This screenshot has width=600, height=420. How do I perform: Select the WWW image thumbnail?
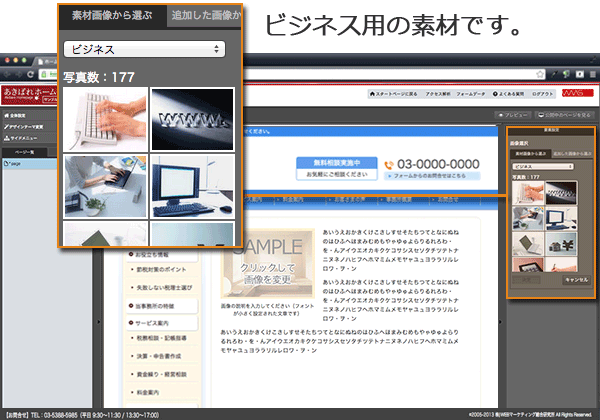click(x=192, y=118)
